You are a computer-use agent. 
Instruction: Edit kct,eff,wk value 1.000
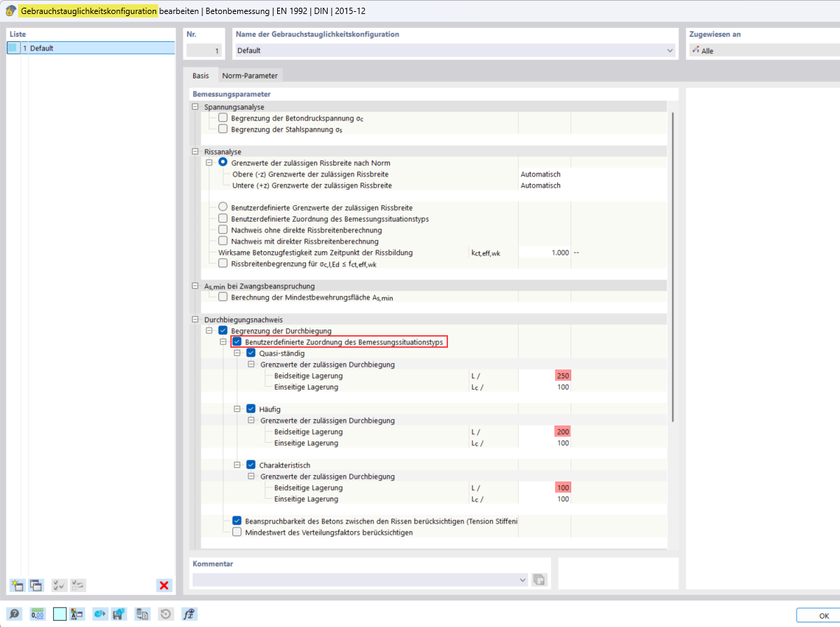pos(545,253)
